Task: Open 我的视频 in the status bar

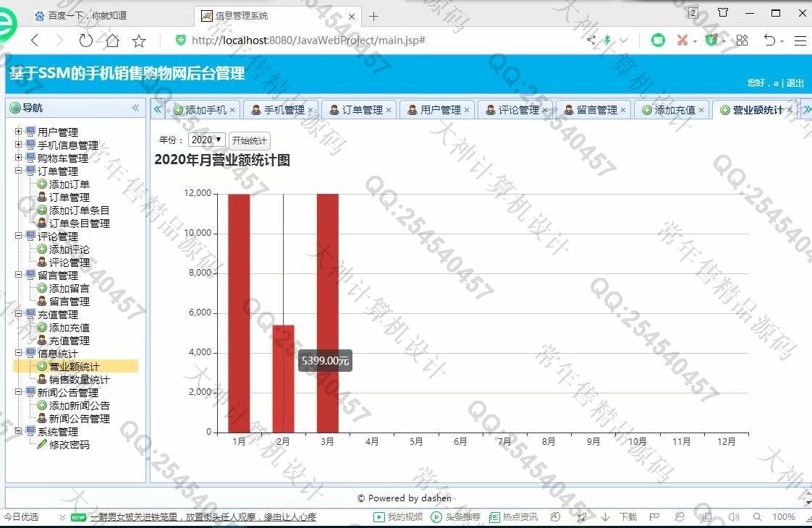Action: point(398,516)
